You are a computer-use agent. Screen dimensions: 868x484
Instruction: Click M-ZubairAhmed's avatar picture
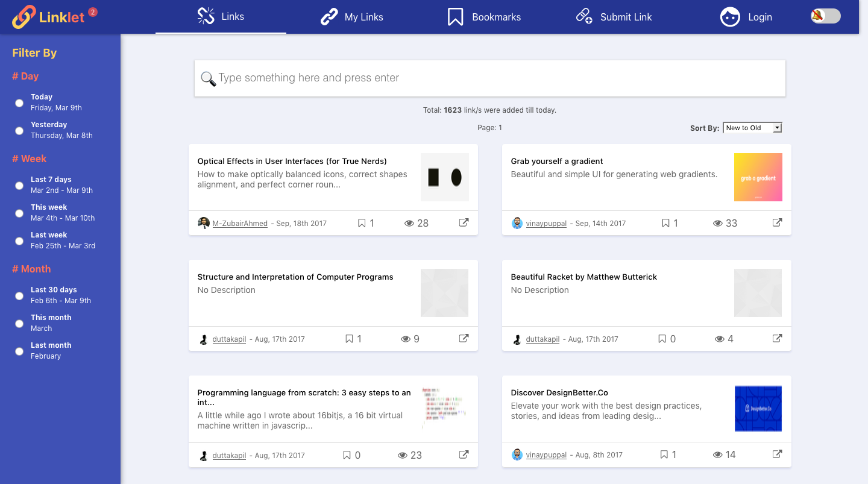[204, 223]
